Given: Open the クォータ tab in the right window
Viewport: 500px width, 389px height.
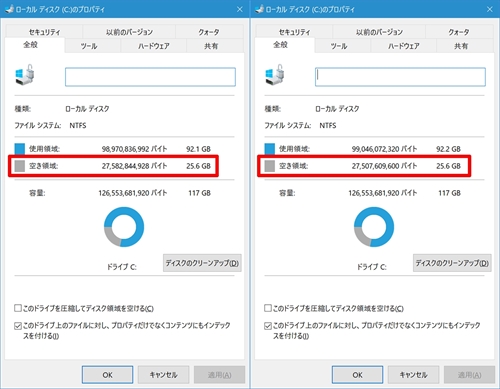Looking at the screenshot, I should point(459,32).
